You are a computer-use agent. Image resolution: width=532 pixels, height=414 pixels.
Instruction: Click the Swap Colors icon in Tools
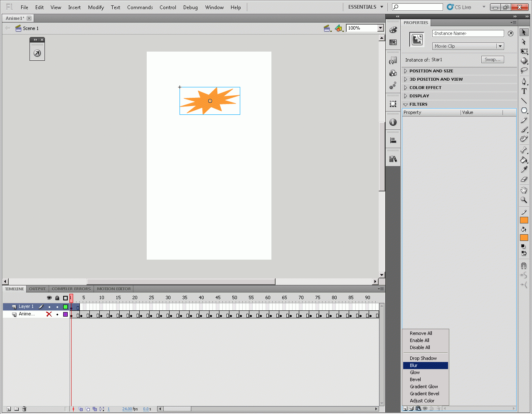[524, 253]
